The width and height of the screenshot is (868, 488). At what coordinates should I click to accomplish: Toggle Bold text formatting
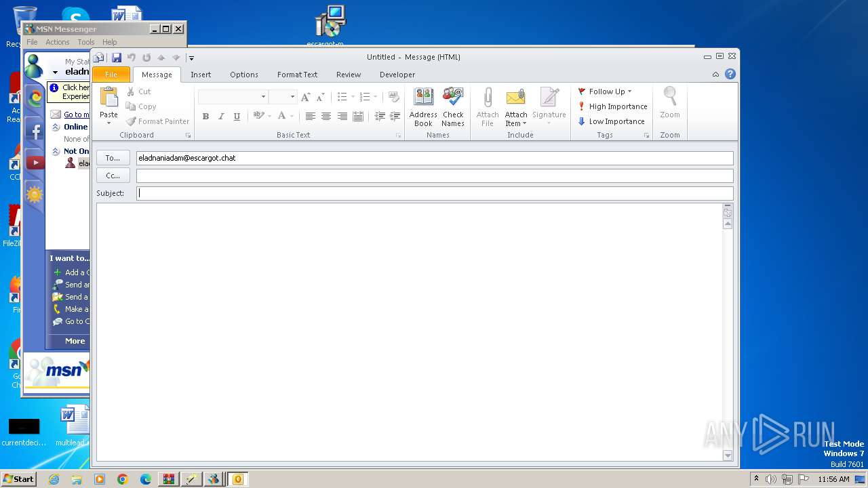pos(205,117)
